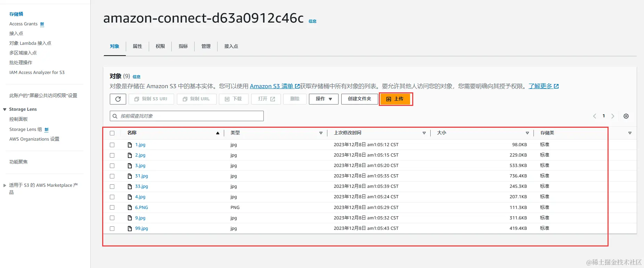
Task: Go to previous page arrow
Action: pyautogui.click(x=595, y=116)
